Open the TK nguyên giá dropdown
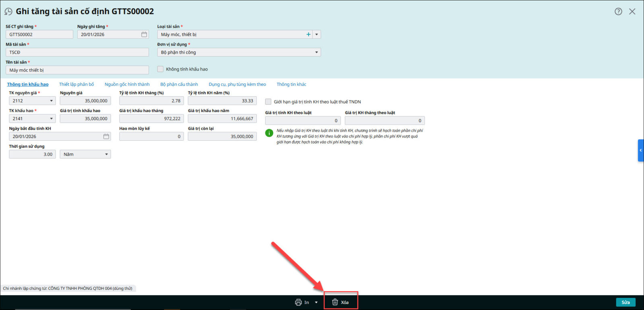Screen dimensions: 644x310 click(x=51, y=101)
